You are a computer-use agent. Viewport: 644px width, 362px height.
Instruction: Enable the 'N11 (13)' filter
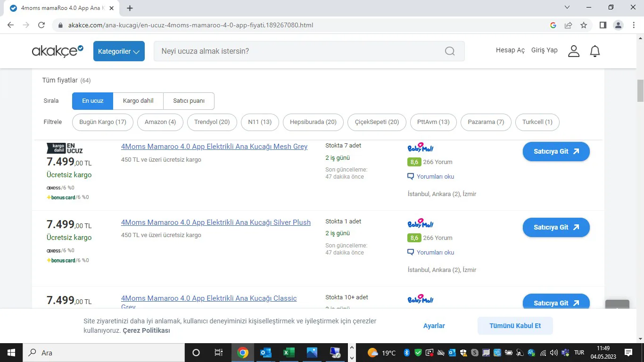[x=260, y=122]
